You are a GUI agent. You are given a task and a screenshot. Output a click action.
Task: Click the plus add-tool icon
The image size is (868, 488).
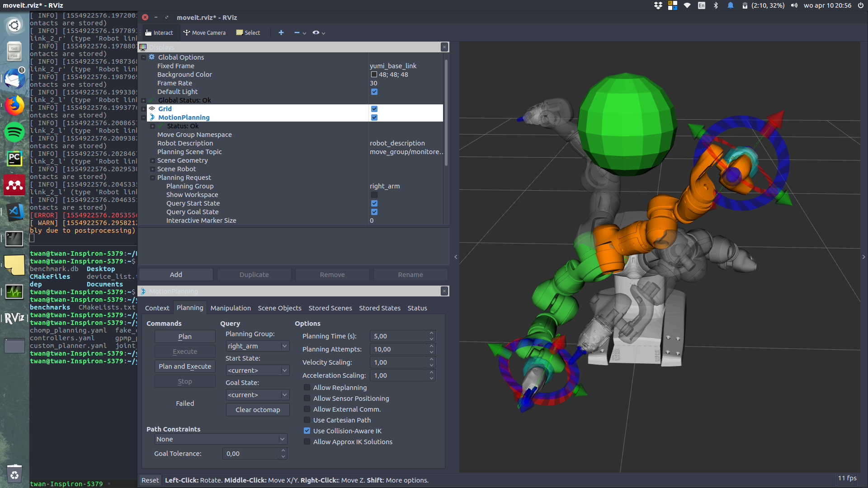[281, 33]
